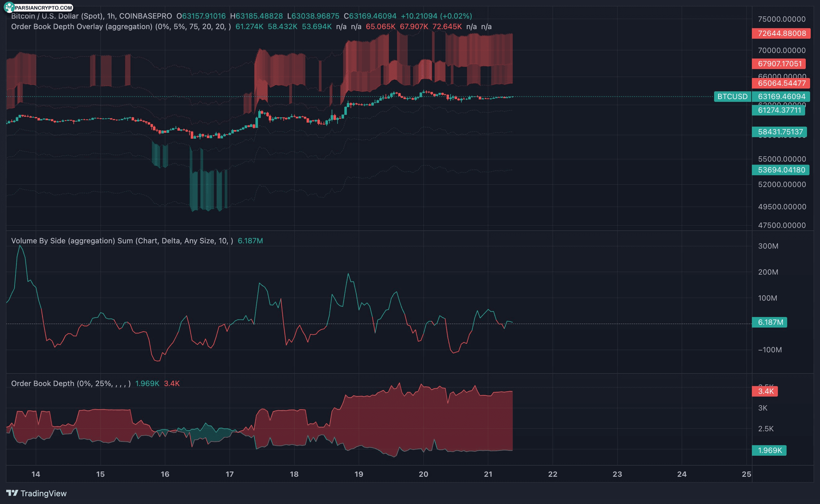
Task: Click the 65.065K legend value
Action: (x=380, y=27)
